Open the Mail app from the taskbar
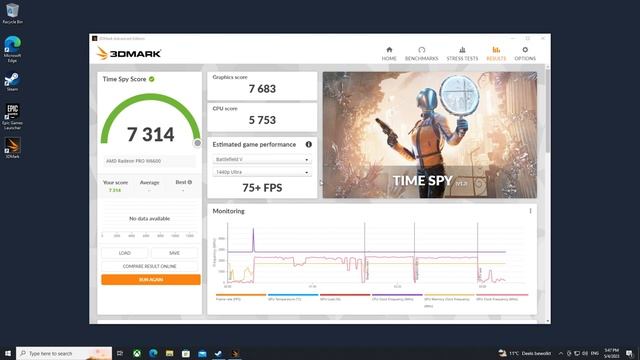640x360 pixels. [x=202, y=353]
